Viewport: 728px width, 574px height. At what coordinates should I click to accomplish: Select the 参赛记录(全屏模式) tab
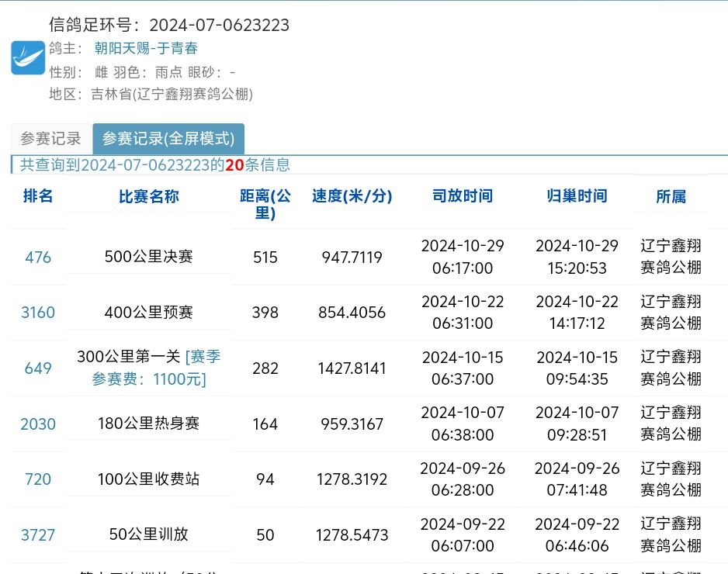click(x=168, y=139)
